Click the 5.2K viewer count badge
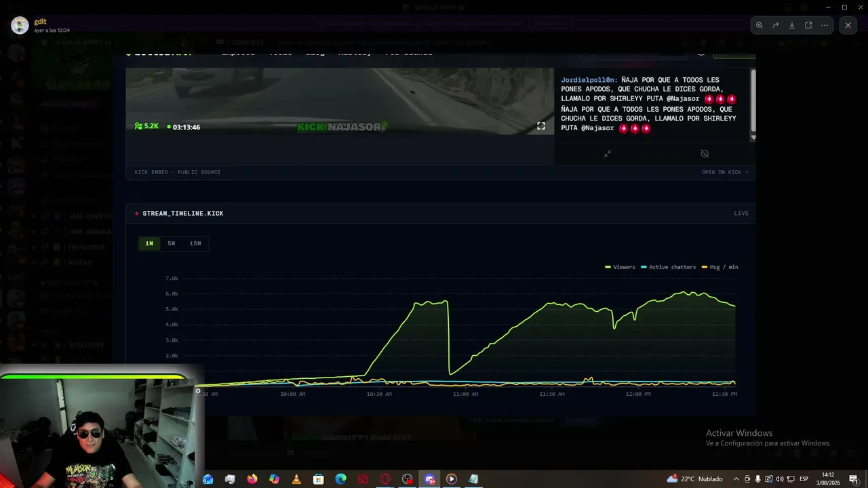The height and width of the screenshot is (488, 868). 146,126
